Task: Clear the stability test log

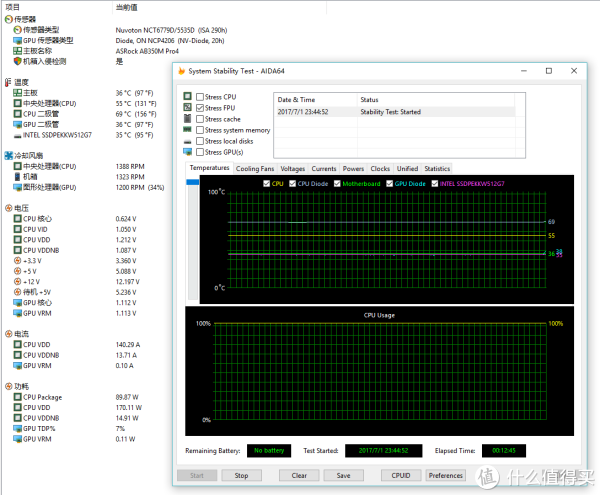Action: click(299, 475)
